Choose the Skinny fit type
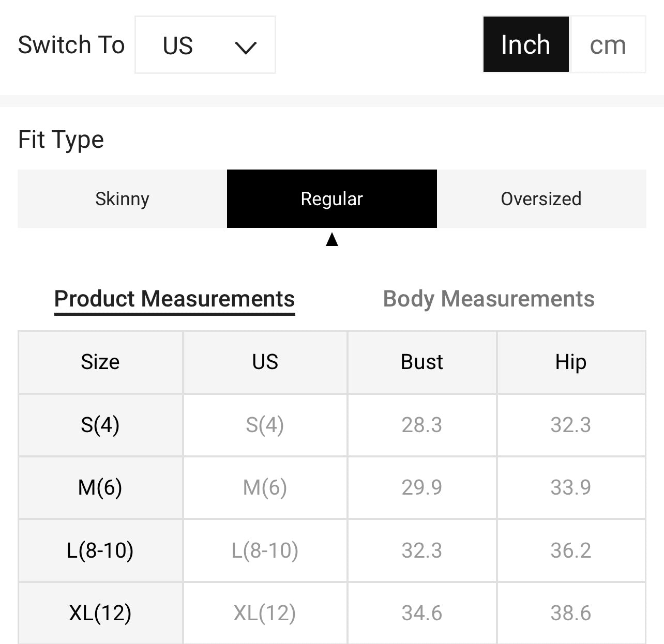Image resolution: width=664 pixels, height=644 pixels. coord(122,199)
